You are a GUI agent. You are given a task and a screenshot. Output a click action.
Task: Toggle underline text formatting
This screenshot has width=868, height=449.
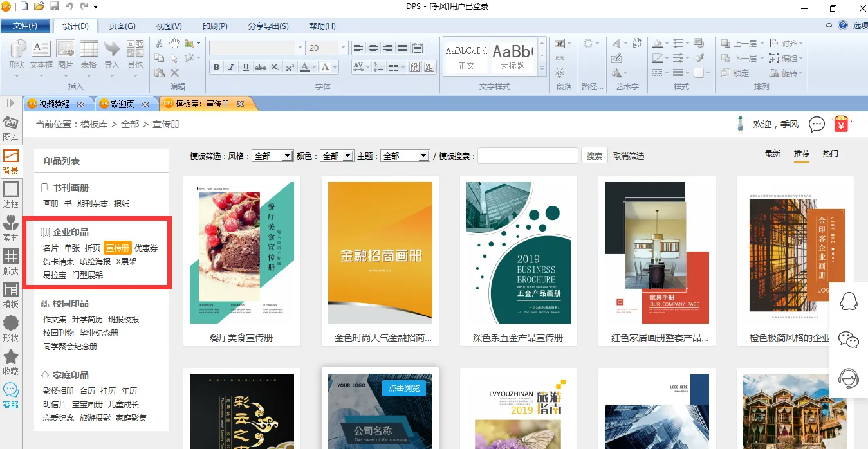pyautogui.click(x=245, y=68)
